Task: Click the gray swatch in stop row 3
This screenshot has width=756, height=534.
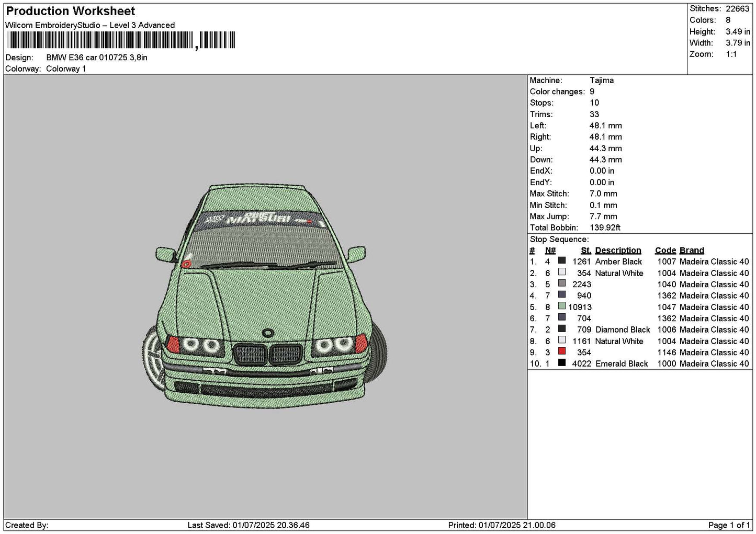Action: click(x=562, y=283)
